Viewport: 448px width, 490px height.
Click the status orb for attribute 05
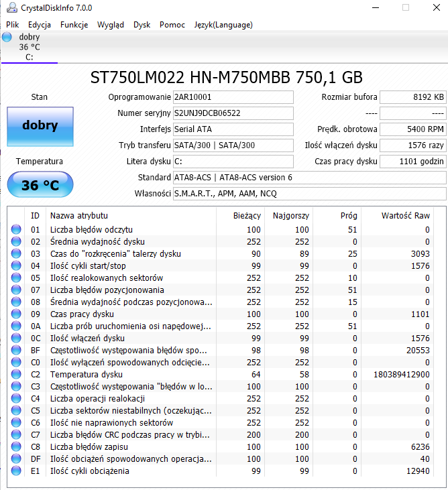coord(16,278)
